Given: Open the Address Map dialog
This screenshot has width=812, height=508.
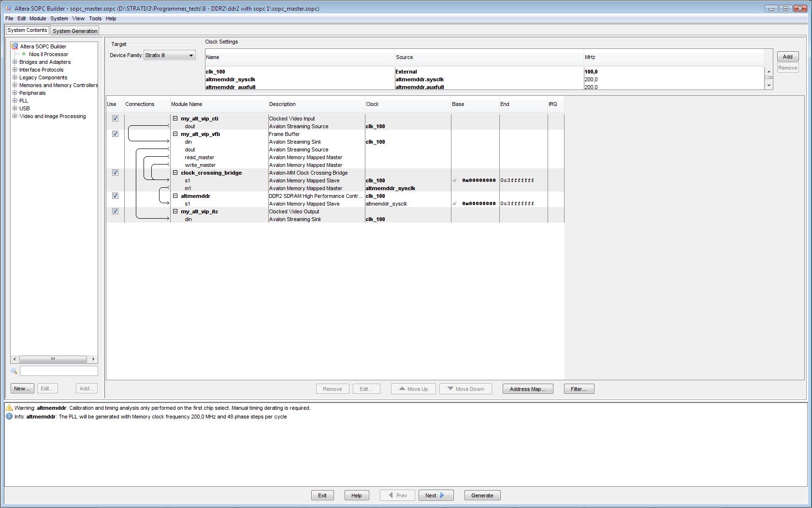Looking at the screenshot, I should 527,389.
